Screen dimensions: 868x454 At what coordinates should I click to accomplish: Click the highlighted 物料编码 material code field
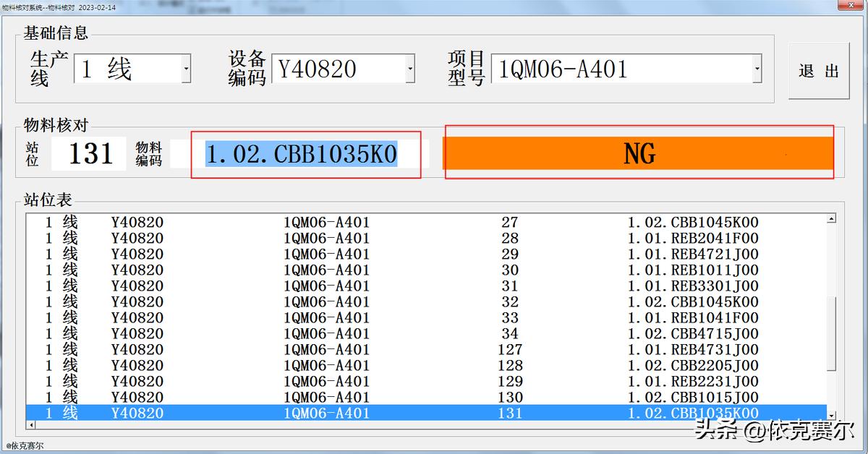tap(304, 153)
